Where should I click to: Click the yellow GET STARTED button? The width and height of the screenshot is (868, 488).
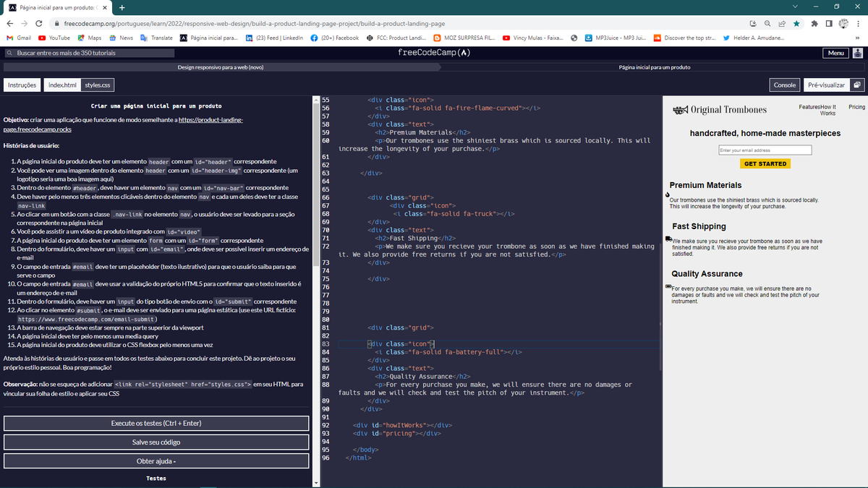[x=765, y=164]
